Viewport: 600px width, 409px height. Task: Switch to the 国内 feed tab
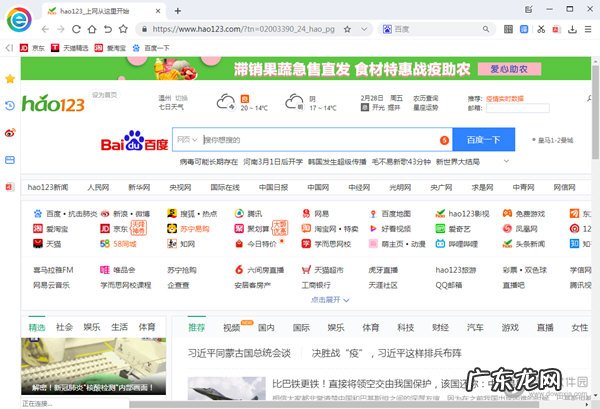(266, 328)
